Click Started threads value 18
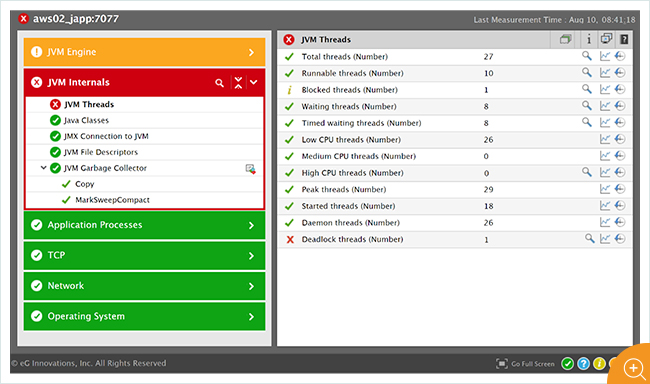This screenshot has width=650, height=384. coord(488,206)
